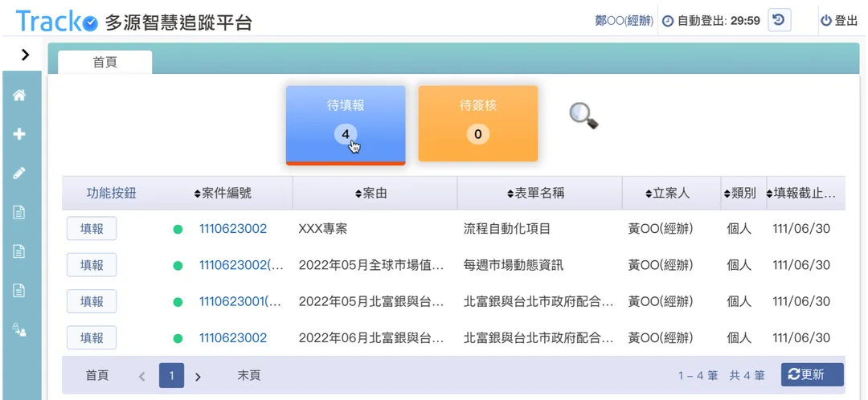Open the middle document icon in sidebar

19,251
